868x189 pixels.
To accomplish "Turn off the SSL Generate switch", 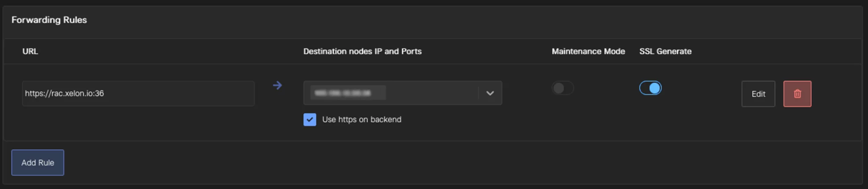I will pyautogui.click(x=651, y=88).
